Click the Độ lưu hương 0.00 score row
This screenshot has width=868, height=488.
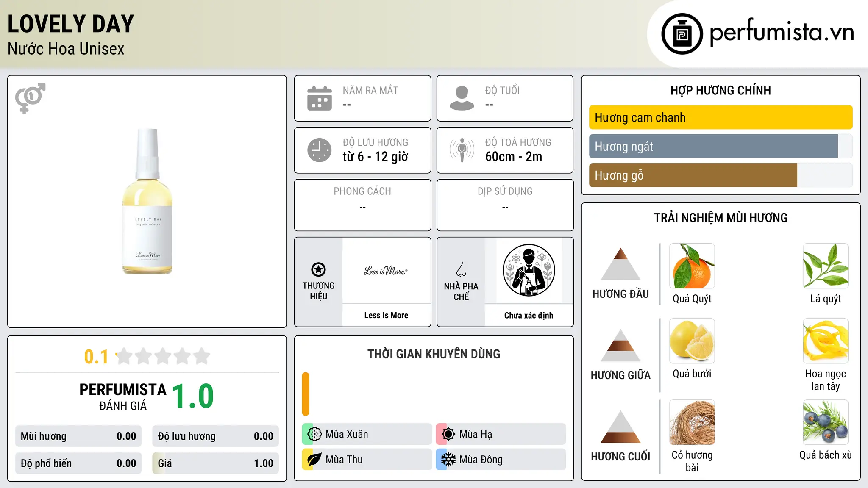(x=216, y=436)
